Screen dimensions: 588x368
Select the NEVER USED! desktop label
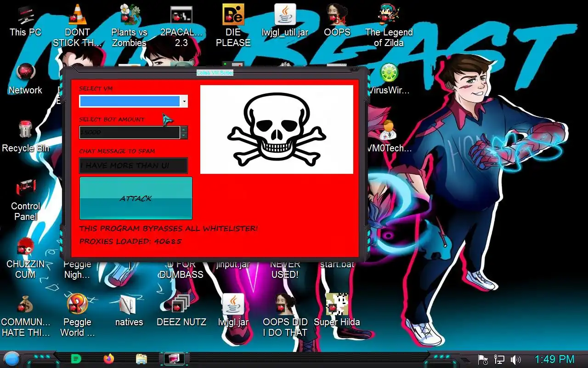point(285,269)
